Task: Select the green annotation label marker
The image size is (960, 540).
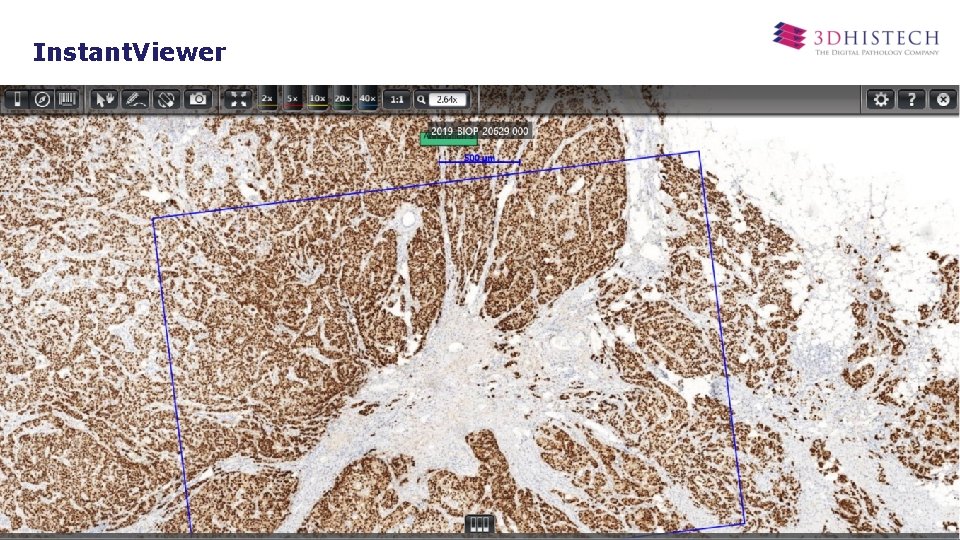Action: (449, 140)
